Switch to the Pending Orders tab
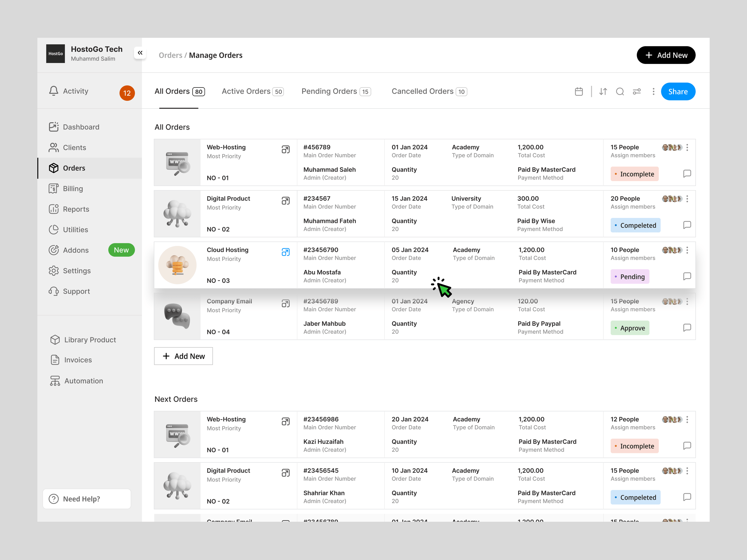 [x=336, y=92]
